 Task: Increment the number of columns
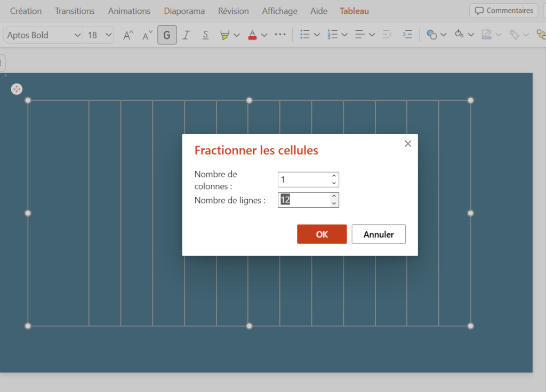pos(334,176)
